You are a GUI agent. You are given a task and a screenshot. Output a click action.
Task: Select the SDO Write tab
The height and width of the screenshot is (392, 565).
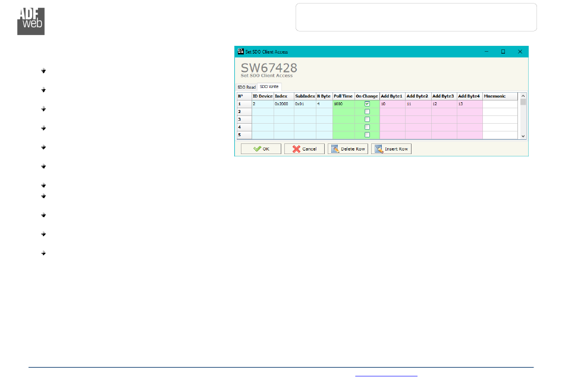pos(269,87)
